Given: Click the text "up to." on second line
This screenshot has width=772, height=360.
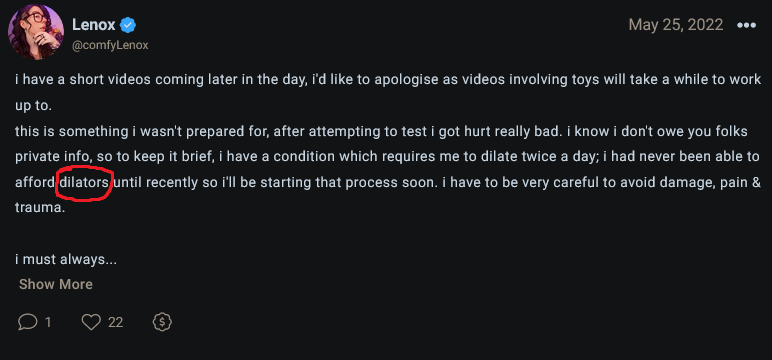Looking at the screenshot, I should 33,106.
